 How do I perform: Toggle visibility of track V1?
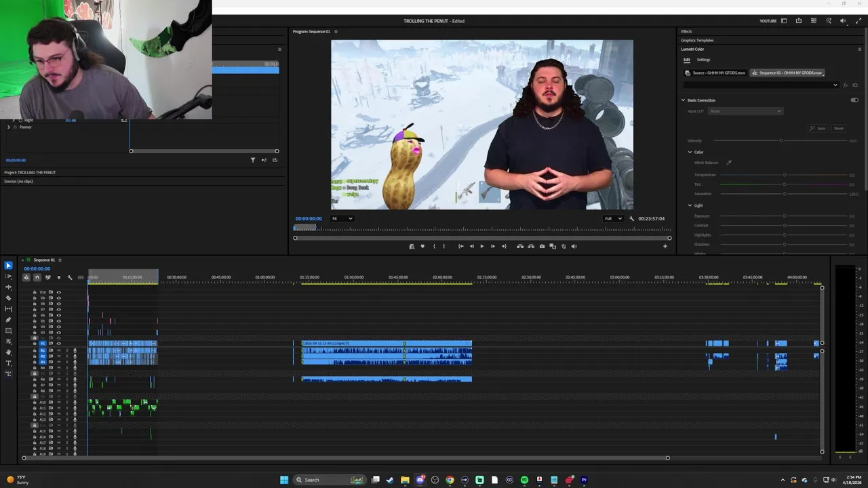pos(58,344)
